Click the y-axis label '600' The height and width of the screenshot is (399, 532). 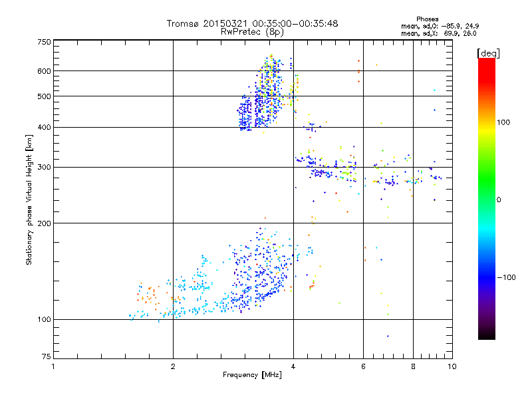coord(44,71)
